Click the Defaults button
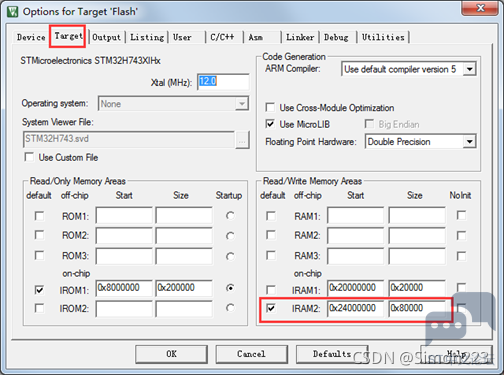The width and height of the screenshot is (504, 375). coord(332,354)
